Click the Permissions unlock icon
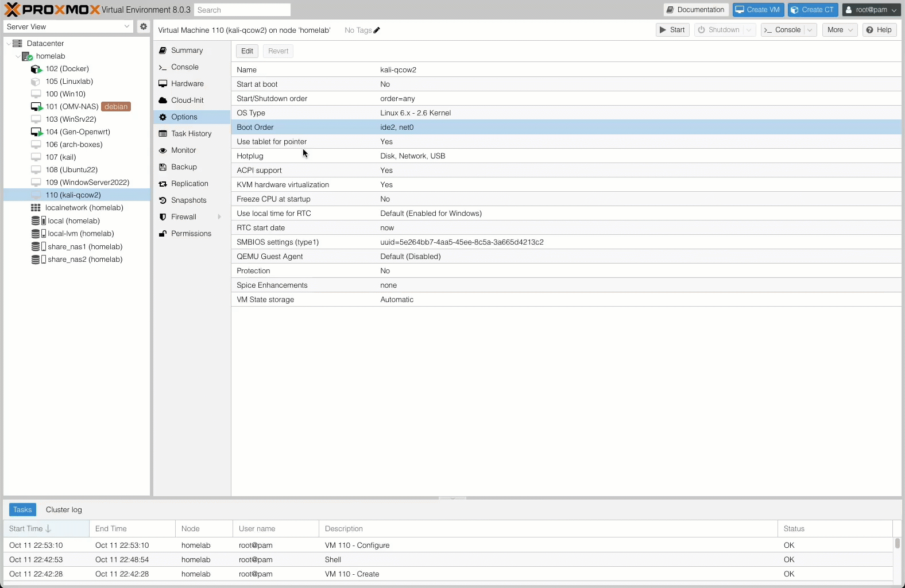The image size is (905, 588). [x=163, y=234]
